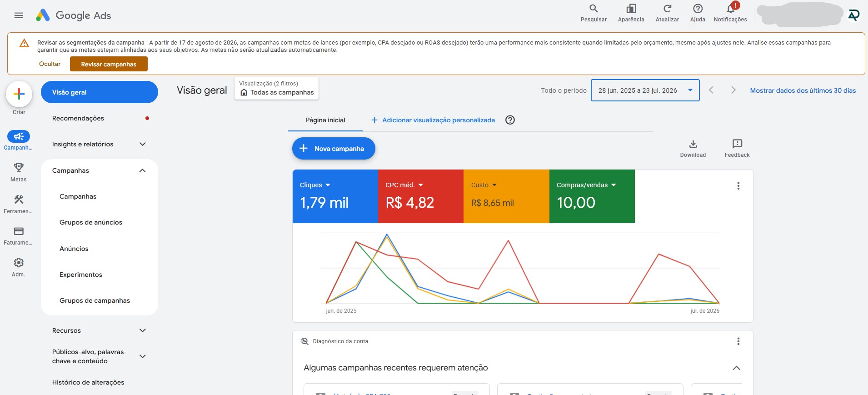868x395 pixels.
Task: Open the Adm. gear icon
Action: (x=19, y=263)
